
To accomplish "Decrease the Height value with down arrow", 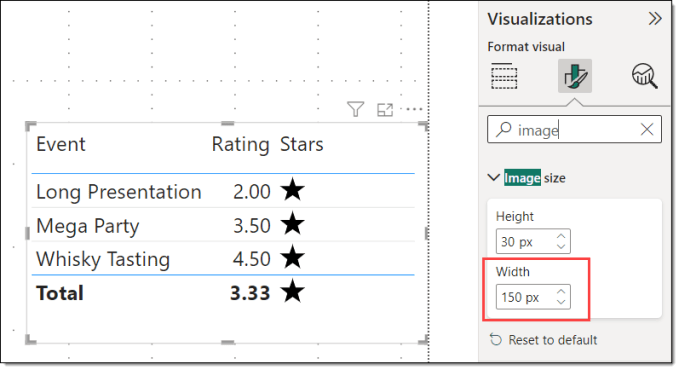I will (x=561, y=246).
